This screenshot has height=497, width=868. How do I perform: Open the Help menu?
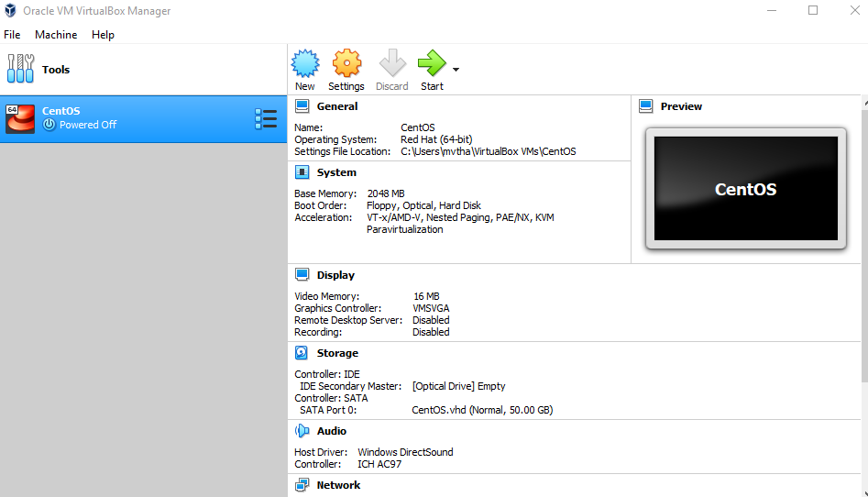[x=103, y=34]
